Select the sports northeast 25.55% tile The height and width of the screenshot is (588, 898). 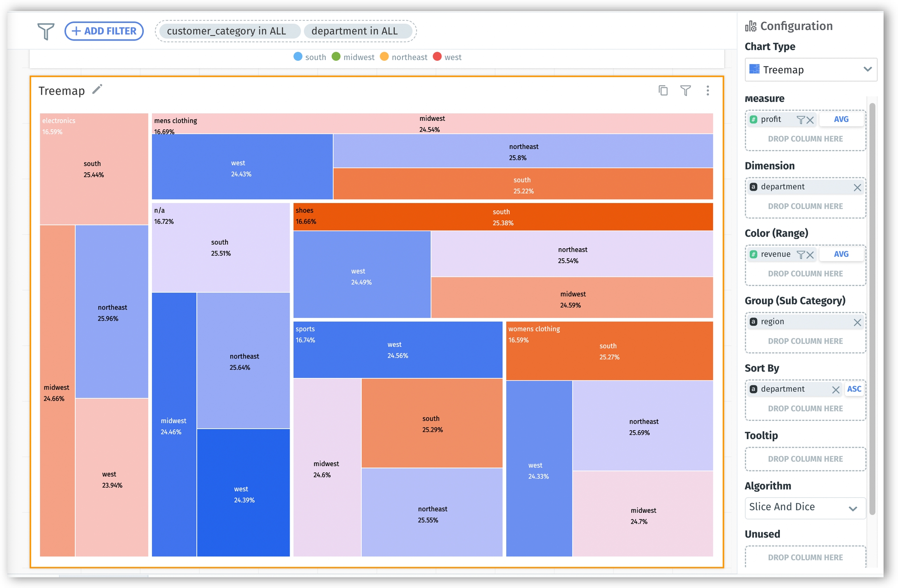432,512
